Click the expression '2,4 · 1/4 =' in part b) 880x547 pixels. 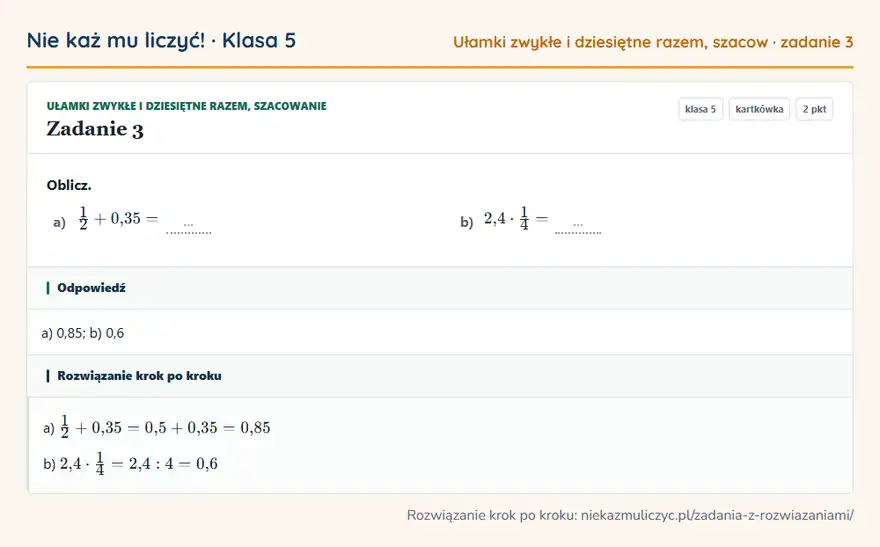point(516,218)
